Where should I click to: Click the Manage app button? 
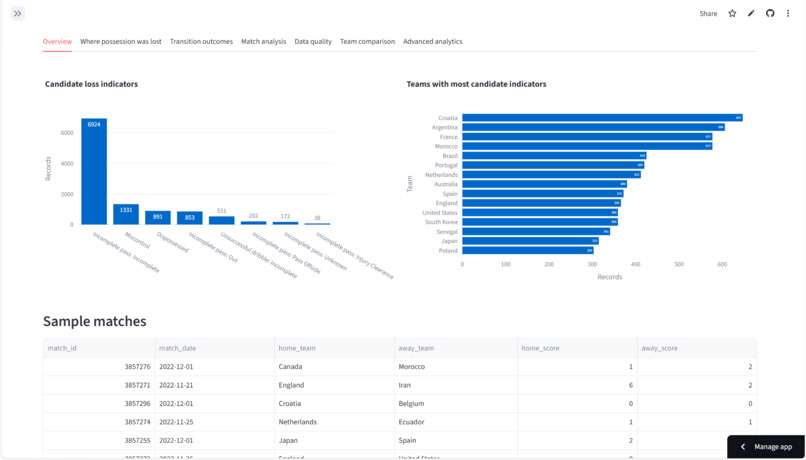tap(766, 447)
